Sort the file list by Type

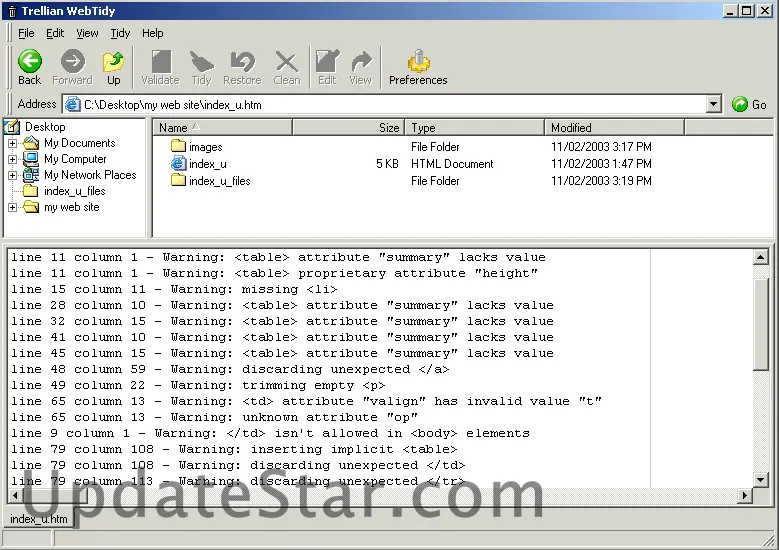(x=475, y=128)
